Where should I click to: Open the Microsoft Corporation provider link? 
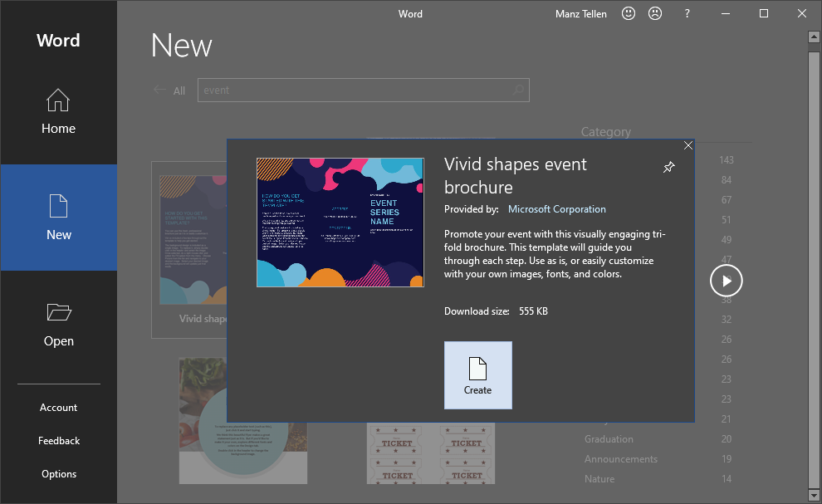(557, 209)
